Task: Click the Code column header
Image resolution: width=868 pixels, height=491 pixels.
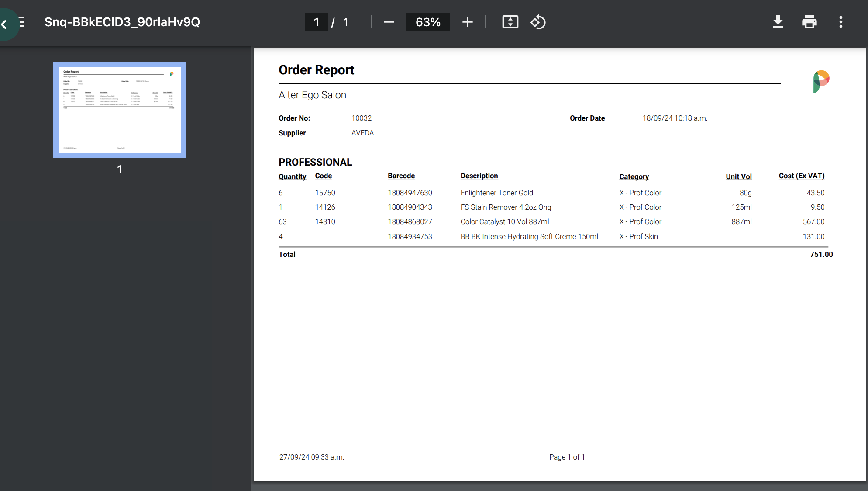Action: pyautogui.click(x=324, y=176)
